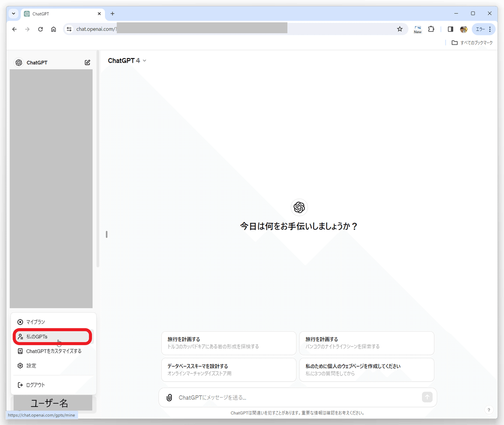Open a new browser tab

[113, 13]
